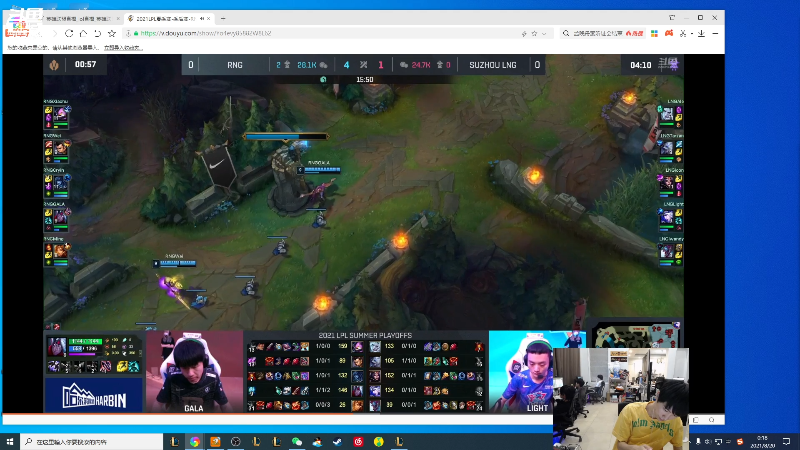Open the first League client taskbar icon
The width and height of the screenshot is (800, 450).
[x=174, y=441]
